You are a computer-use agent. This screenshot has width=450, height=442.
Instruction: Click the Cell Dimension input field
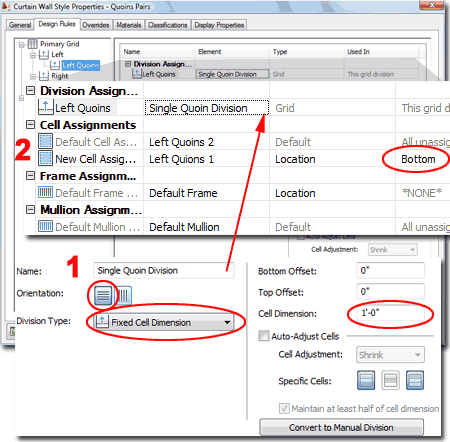[x=390, y=313]
